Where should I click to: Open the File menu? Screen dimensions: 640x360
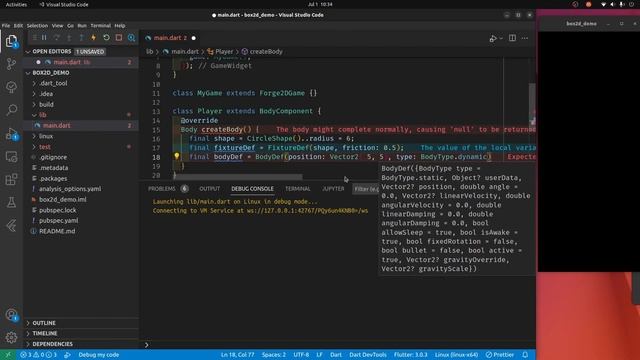point(6,25)
